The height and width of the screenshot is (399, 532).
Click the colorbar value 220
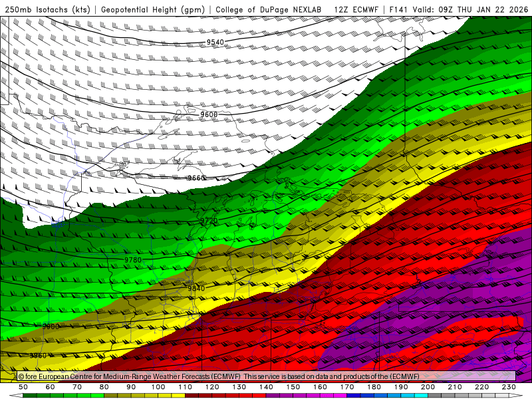(x=481, y=387)
